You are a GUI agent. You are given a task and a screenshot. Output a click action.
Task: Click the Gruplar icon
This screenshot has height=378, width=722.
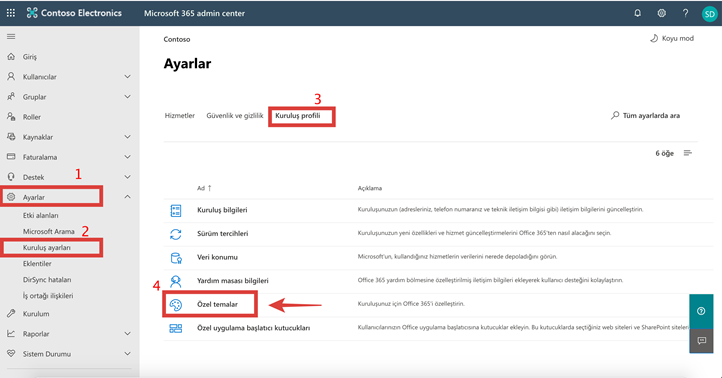[x=11, y=97]
